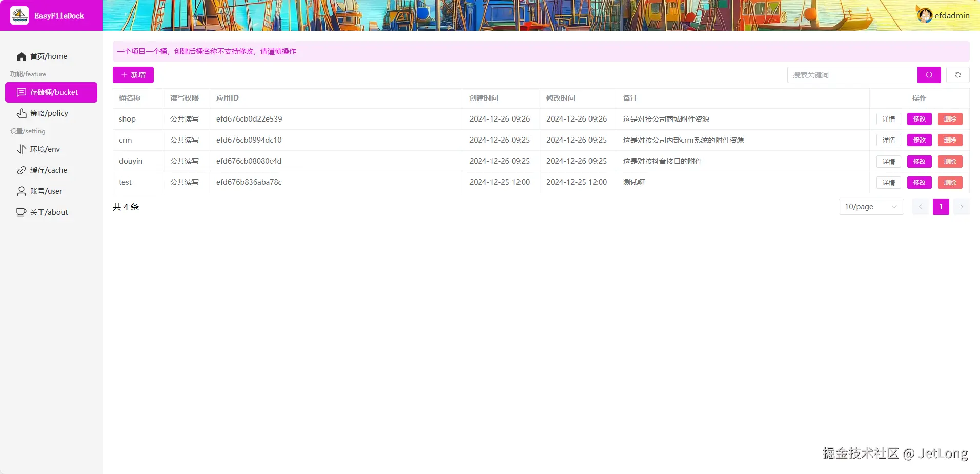The image size is (980, 474).
Task: Click remark 这是对接公司商城附件资源
Action: click(666, 119)
